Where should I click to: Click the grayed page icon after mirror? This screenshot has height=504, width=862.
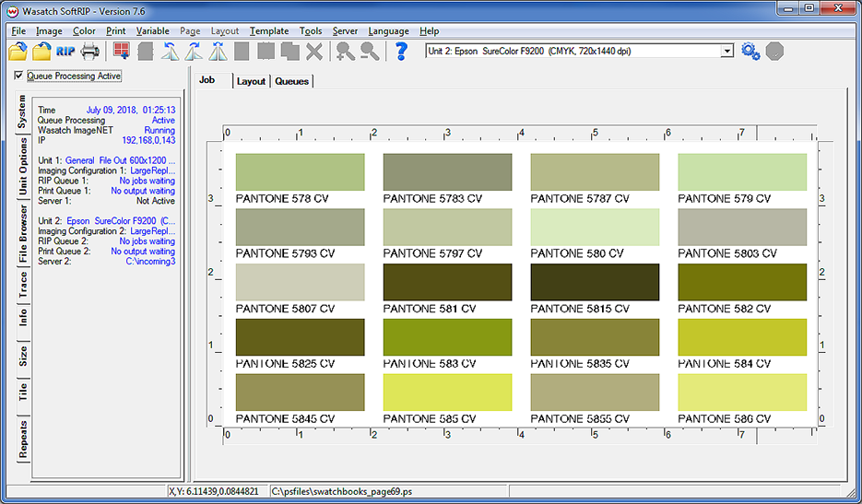242,51
